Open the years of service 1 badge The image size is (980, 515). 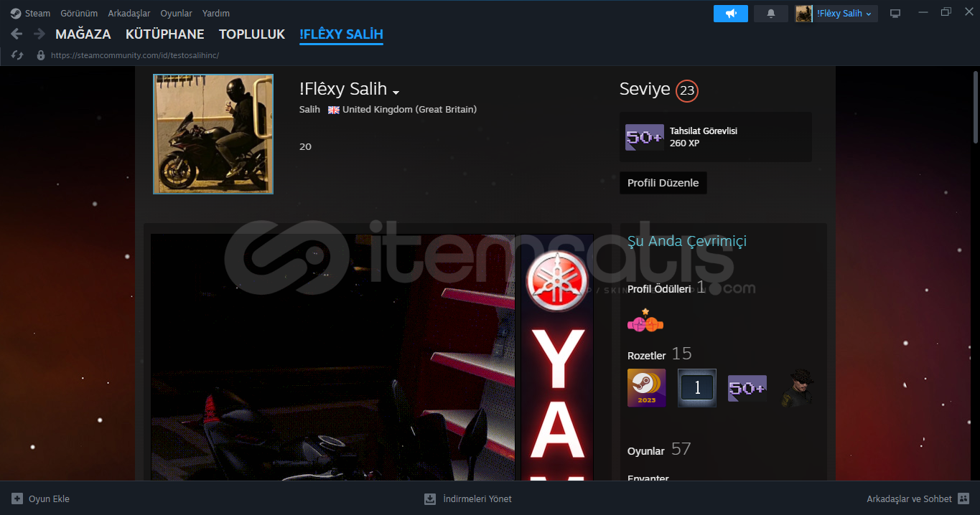click(x=697, y=388)
